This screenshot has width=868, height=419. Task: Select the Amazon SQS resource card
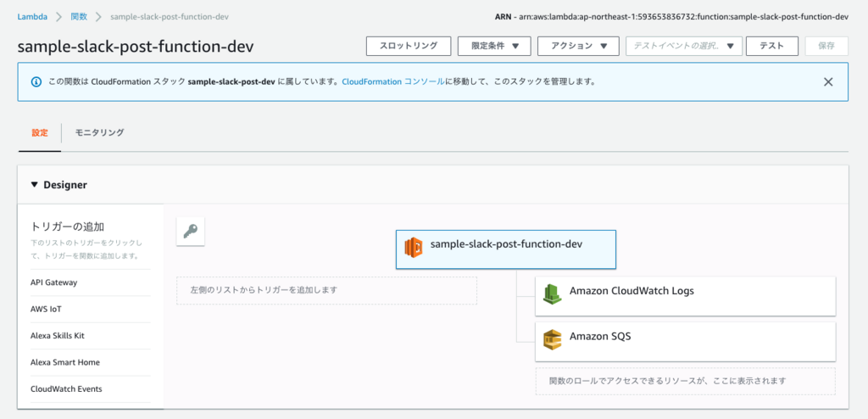coord(685,342)
